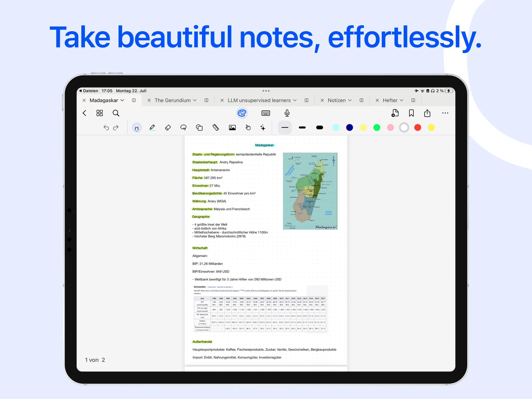Viewport: 532px width, 399px height.
Task: Open the Notizen tab dropdown
Action: tap(350, 100)
